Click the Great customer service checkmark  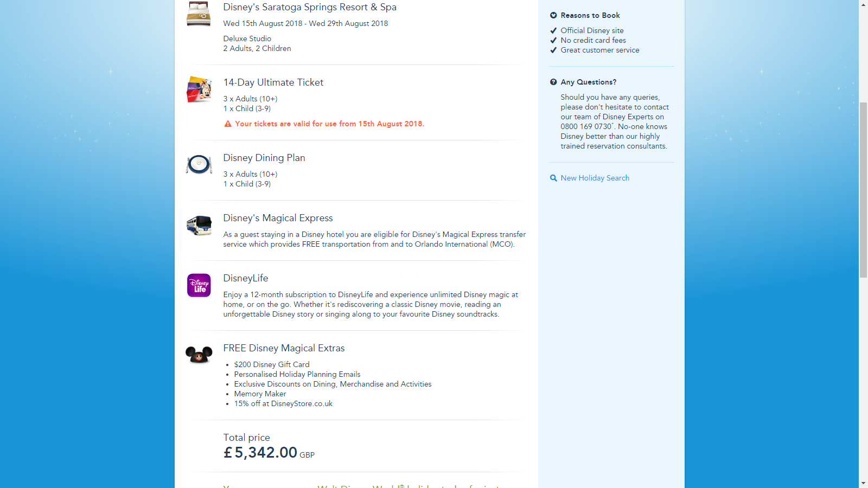(x=553, y=50)
